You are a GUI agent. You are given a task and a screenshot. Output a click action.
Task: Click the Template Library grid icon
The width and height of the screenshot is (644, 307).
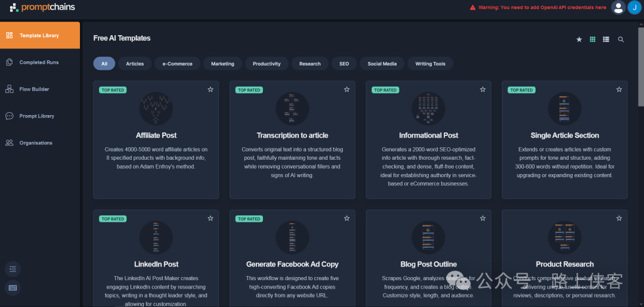pyautogui.click(x=10, y=35)
